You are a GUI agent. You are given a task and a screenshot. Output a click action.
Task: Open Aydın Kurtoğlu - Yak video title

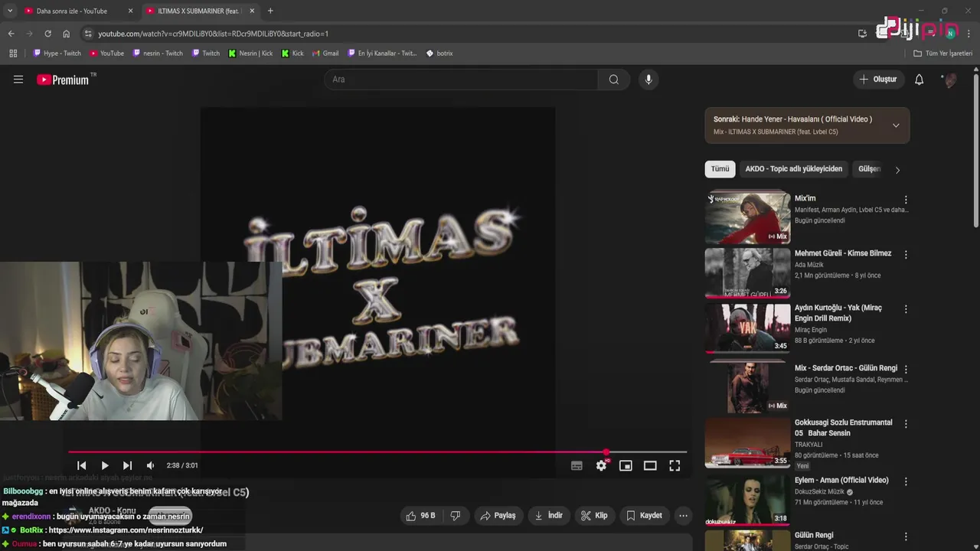tap(838, 313)
